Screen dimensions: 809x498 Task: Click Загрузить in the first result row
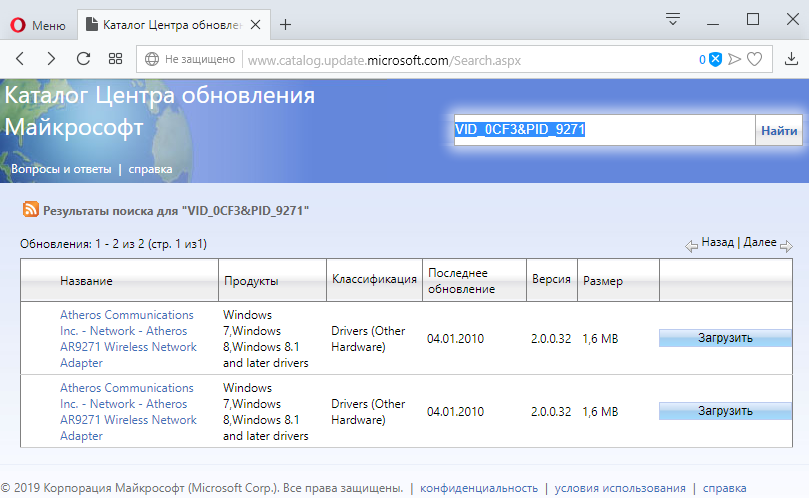coord(725,338)
